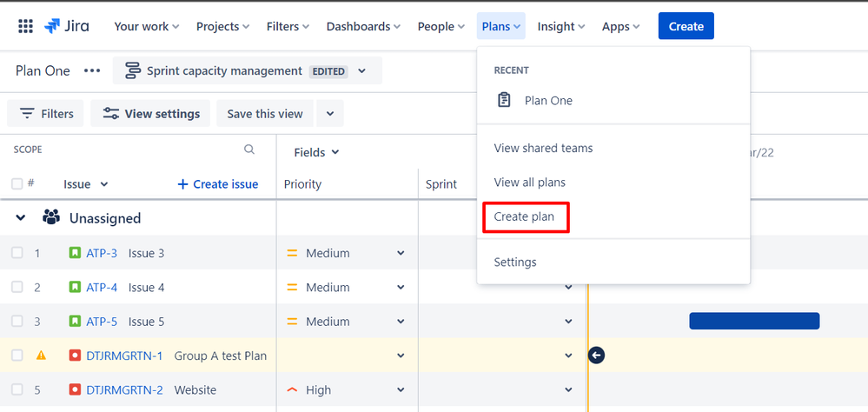
Task: Check the box for the DTJRMGRTN-2 row
Action: pyautogui.click(x=17, y=389)
